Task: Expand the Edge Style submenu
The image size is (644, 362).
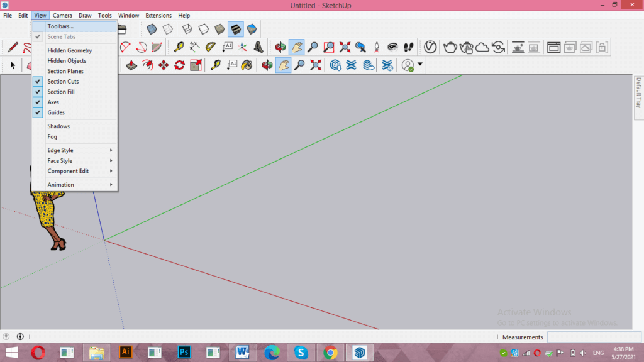Action: (x=61, y=150)
